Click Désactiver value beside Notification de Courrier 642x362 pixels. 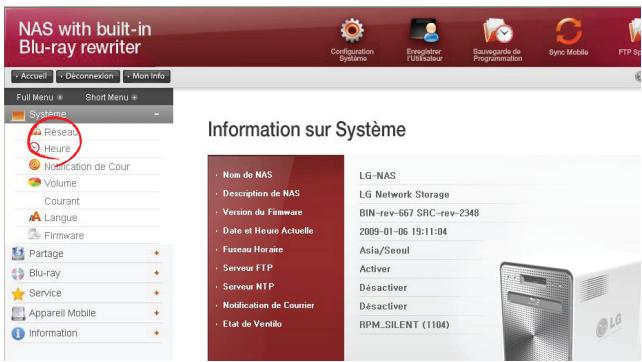tap(383, 306)
